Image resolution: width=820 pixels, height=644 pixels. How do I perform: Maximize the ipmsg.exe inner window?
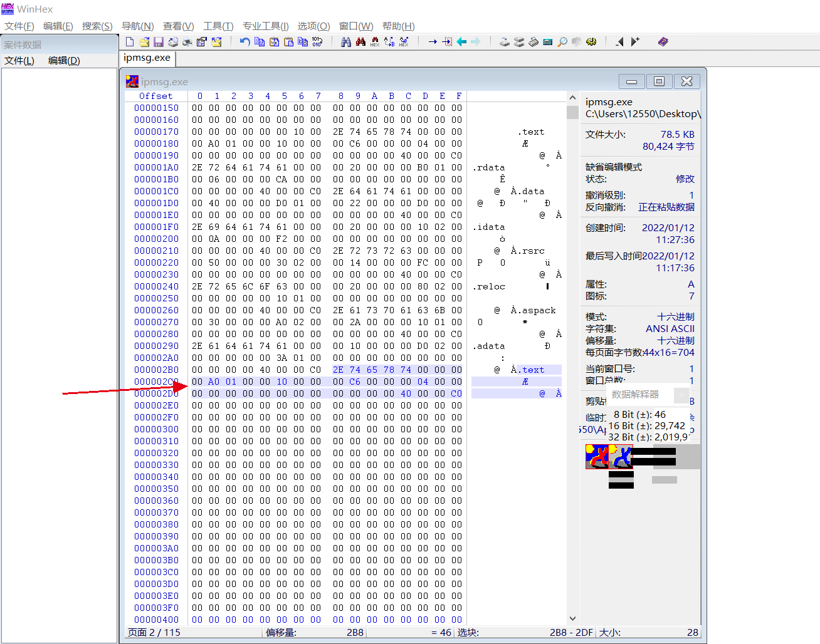click(659, 81)
